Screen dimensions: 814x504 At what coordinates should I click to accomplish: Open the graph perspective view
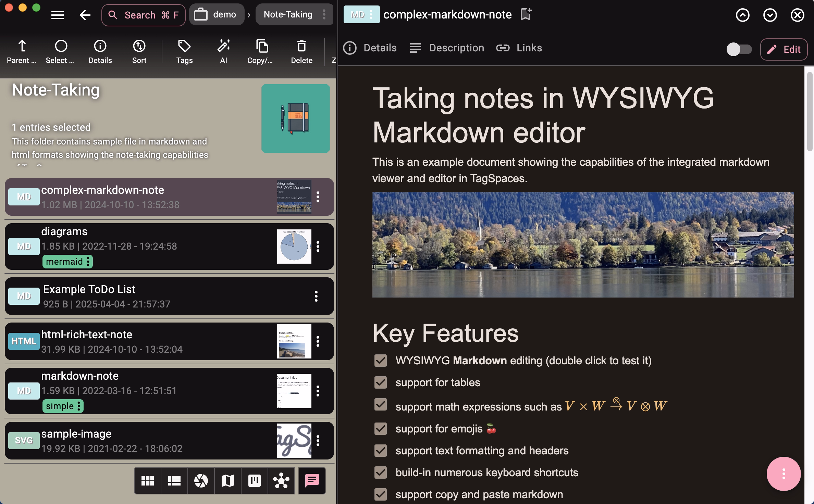(281, 481)
